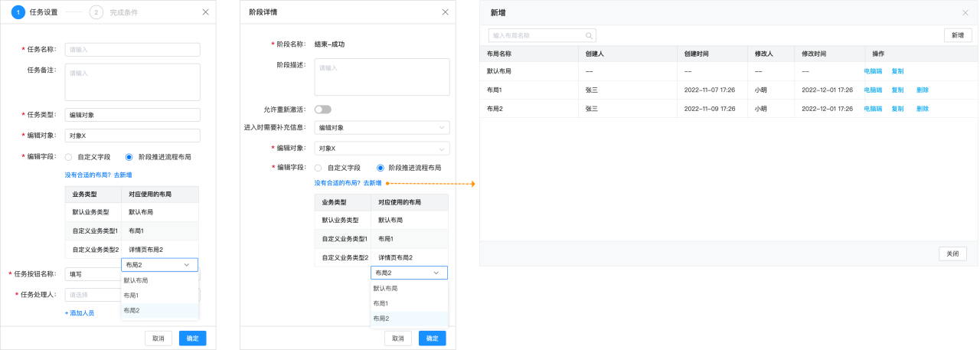Screen dimensions: 980x350
Task: Click 复制 for 布局1 row
Action: coord(897,90)
